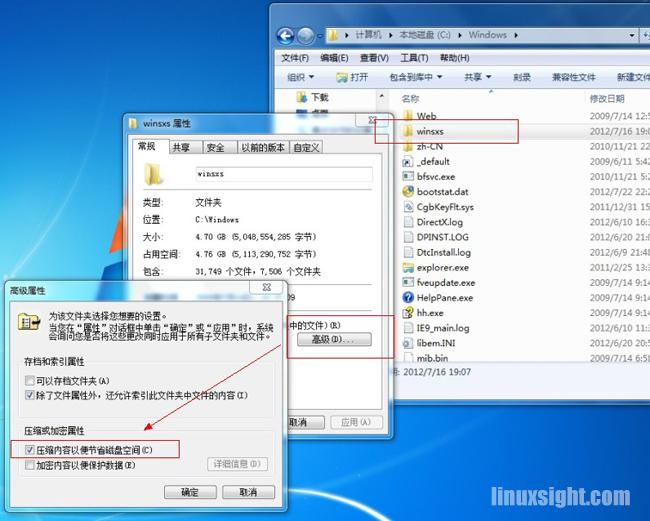Viewport: 650px width, 521px height.
Task: Open the 共享 toolbar dropdown
Action: [477, 77]
